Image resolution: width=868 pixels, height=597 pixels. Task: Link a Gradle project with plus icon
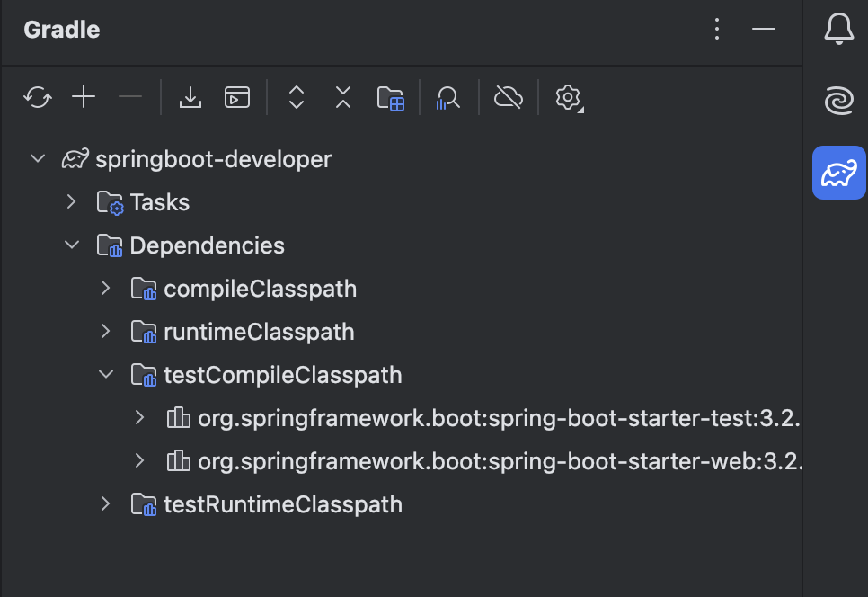point(84,97)
